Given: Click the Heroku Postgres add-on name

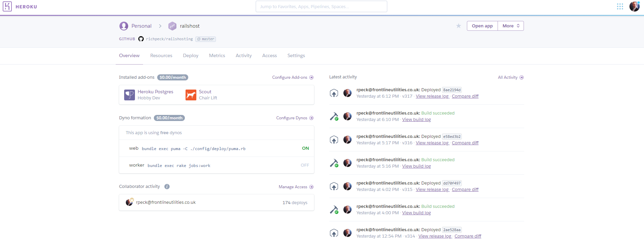Looking at the screenshot, I should pos(155,92).
